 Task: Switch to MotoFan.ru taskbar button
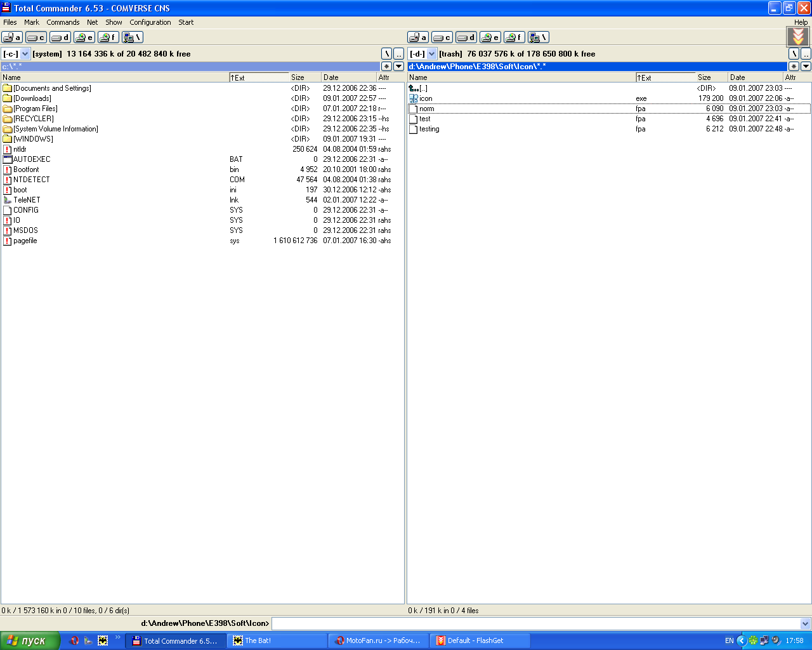378,640
